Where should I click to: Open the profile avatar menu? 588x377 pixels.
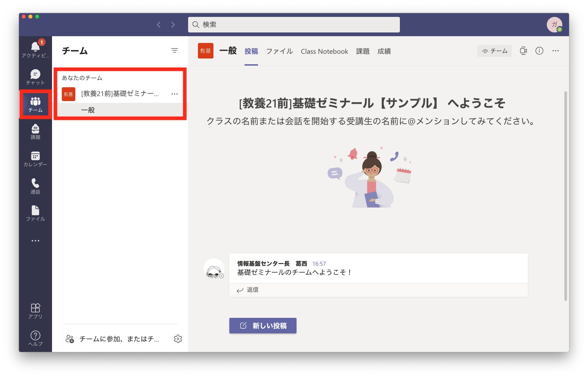pos(555,25)
